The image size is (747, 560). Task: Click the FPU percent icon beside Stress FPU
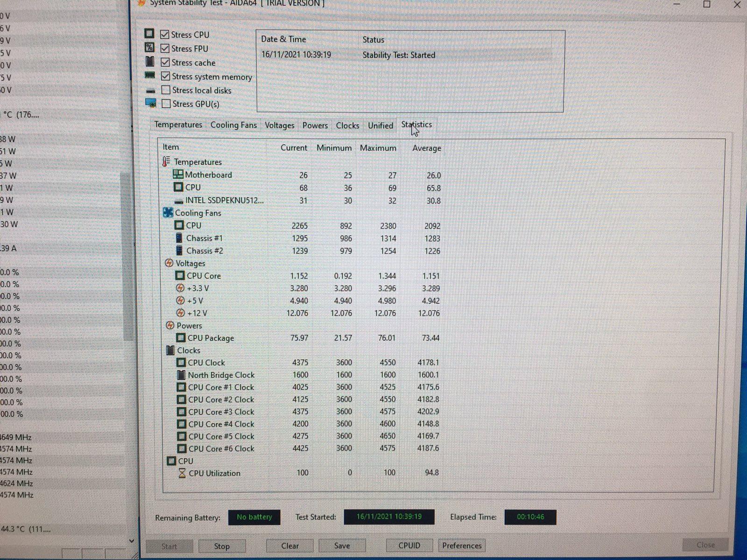tap(149, 47)
